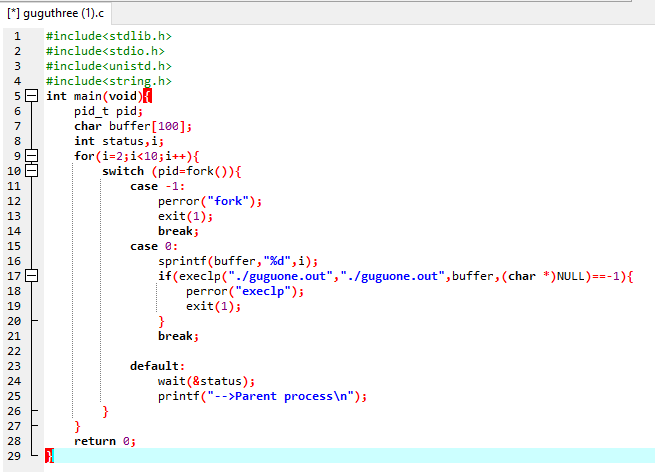Click line number 28 in gutter
This screenshot has width=655, height=472.
point(14,441)
